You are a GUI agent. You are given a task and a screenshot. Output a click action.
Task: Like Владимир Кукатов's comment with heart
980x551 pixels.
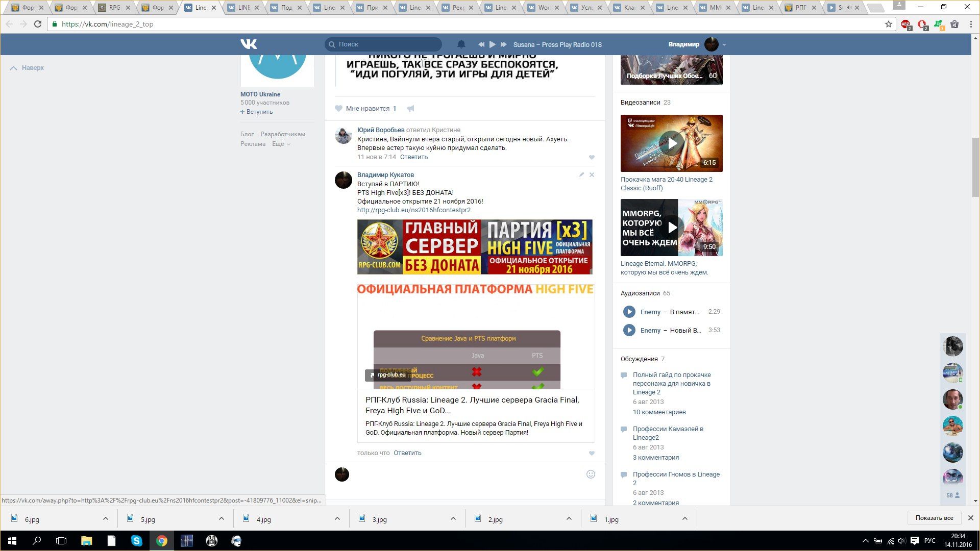[x=592, y=454]
